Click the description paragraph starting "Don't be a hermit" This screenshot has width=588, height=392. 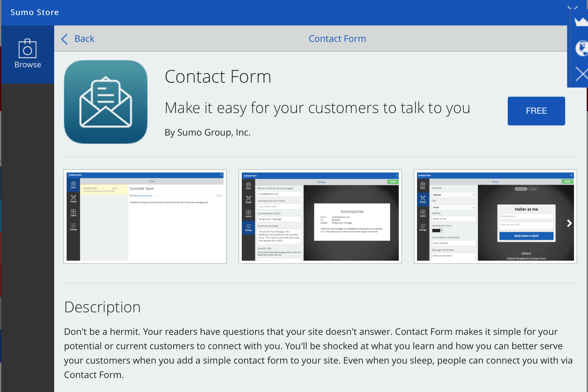coord(318,353)
